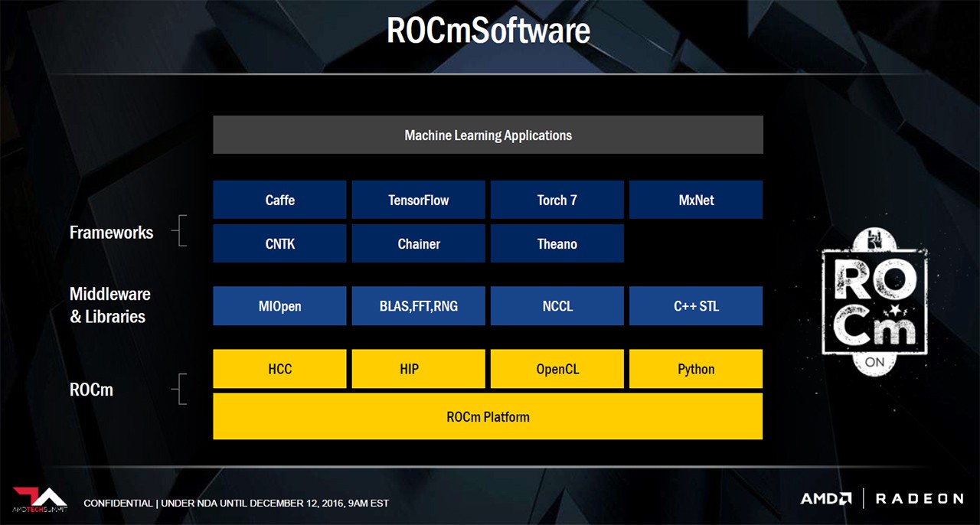Choose the MxNet framework box

[696, 200]
